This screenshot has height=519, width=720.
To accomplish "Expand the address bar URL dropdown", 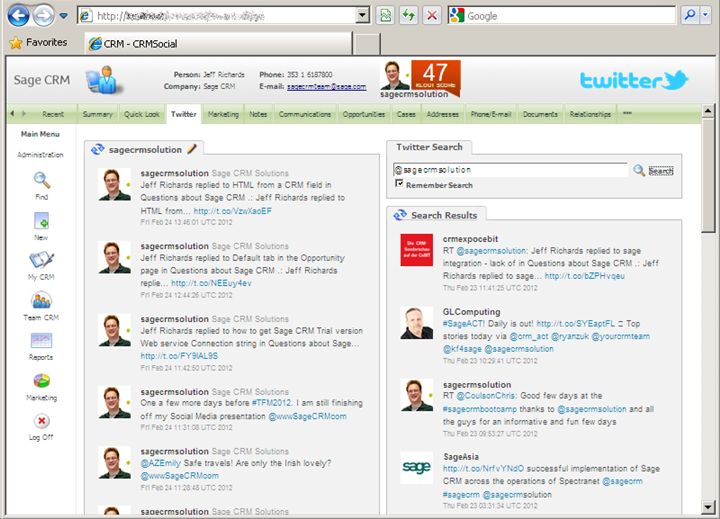I will (363, 16).
